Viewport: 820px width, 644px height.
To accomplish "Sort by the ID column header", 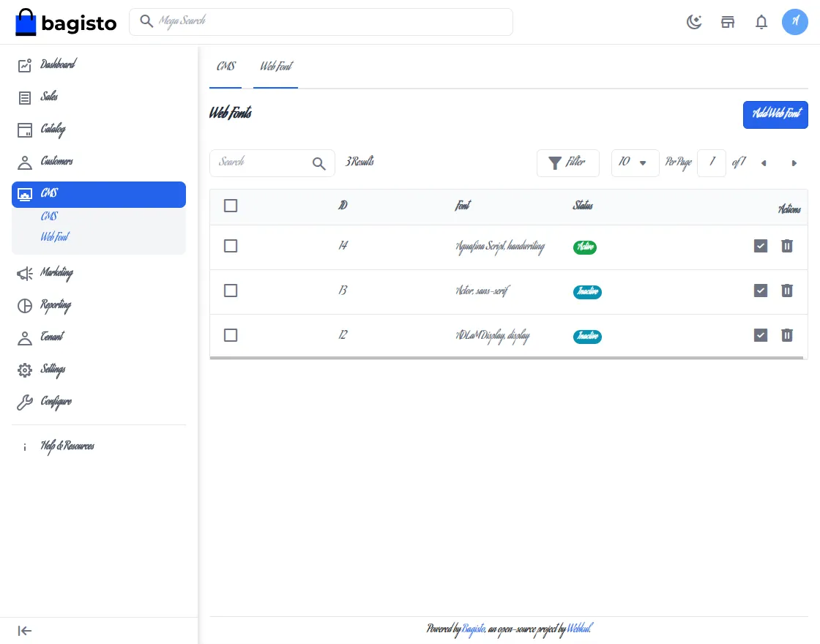I will [343, 206].
